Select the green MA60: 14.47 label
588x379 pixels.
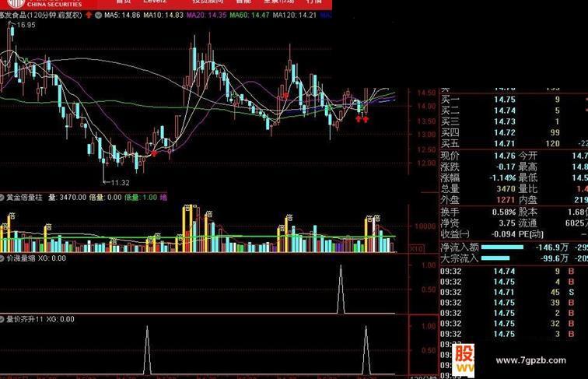250,16
